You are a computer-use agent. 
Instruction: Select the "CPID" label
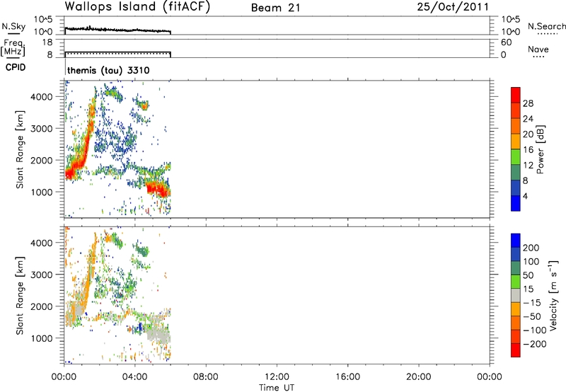coord(16,67)
